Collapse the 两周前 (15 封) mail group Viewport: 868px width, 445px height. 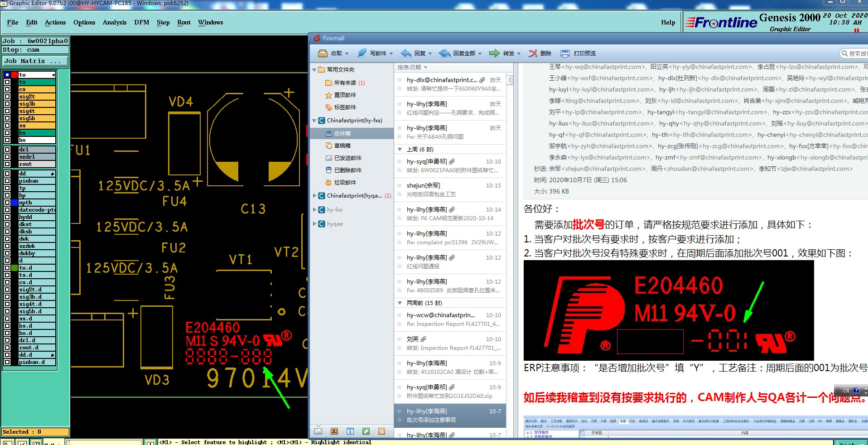tap(400, 303)
